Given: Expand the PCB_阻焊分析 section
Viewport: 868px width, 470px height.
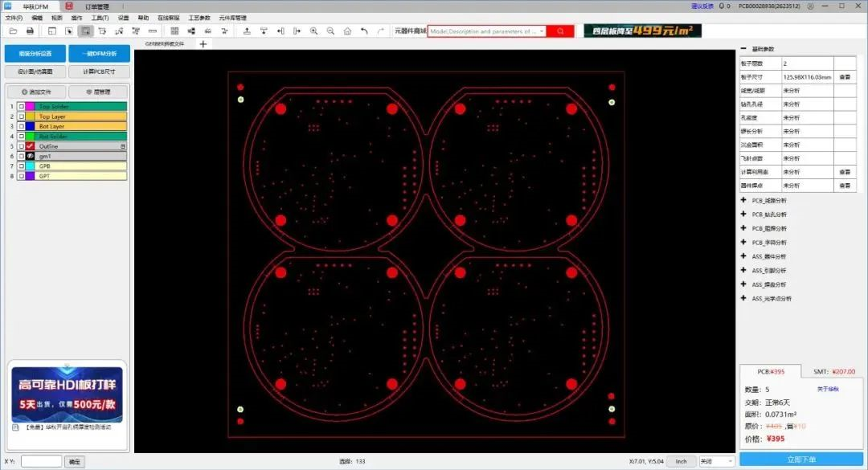Looking at the screenshot, I should pos(743,228).
